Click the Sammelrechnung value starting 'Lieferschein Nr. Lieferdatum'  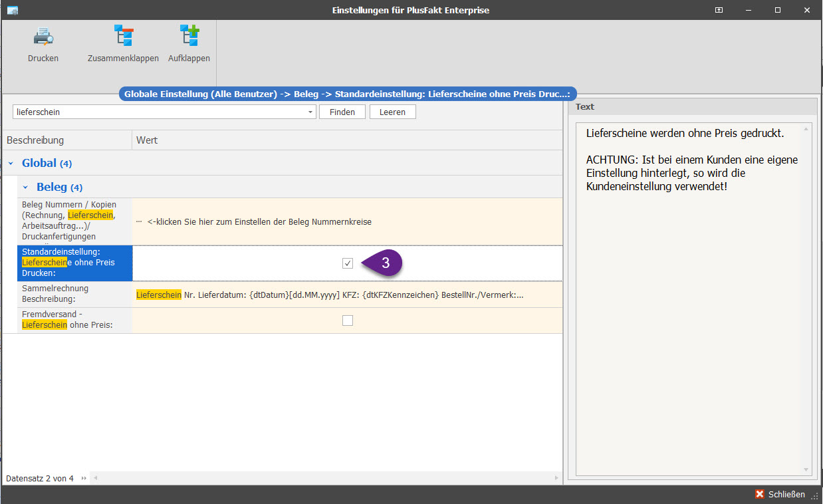[x=330, y=295]
